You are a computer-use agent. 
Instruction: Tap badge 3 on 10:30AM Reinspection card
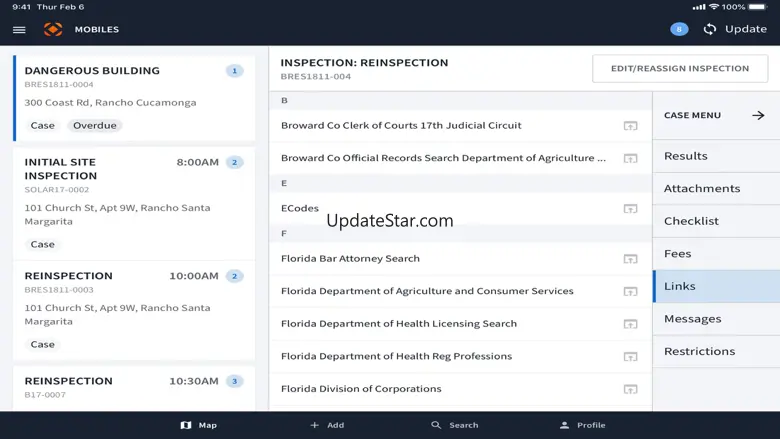pos(234,381)
